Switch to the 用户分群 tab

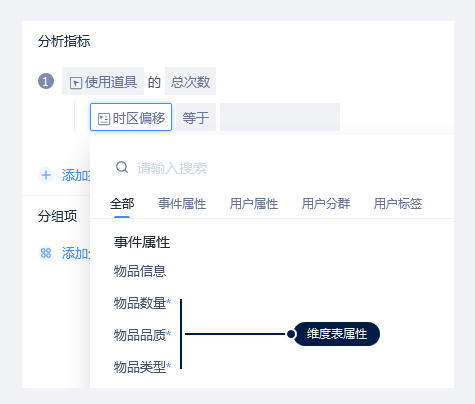[x=326, y=203]
